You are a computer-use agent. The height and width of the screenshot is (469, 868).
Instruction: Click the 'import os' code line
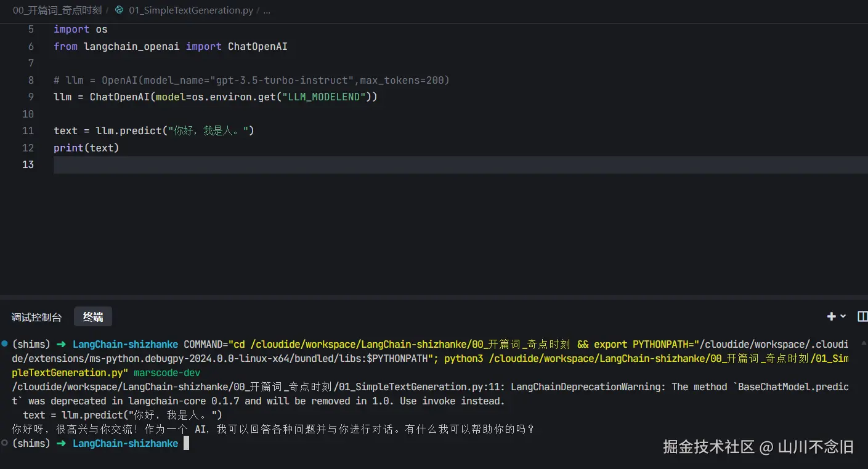[81, 30]
